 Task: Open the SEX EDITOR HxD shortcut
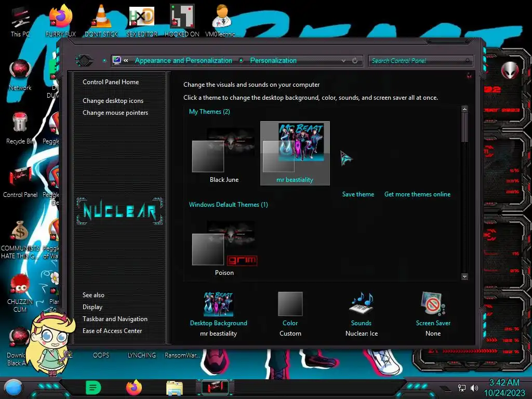[x=142, y=21]
